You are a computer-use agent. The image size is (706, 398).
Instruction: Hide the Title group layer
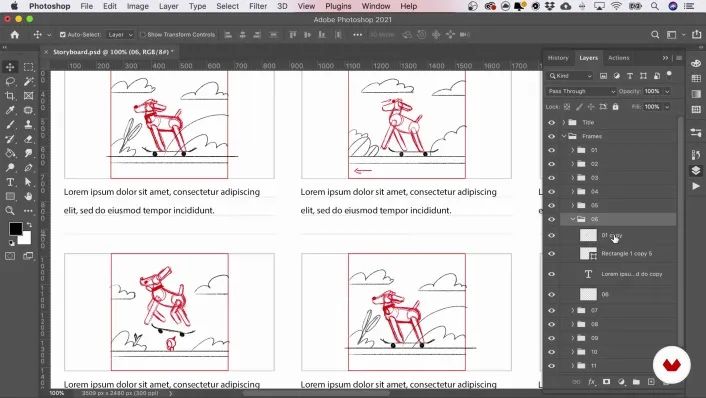[552, 122]
